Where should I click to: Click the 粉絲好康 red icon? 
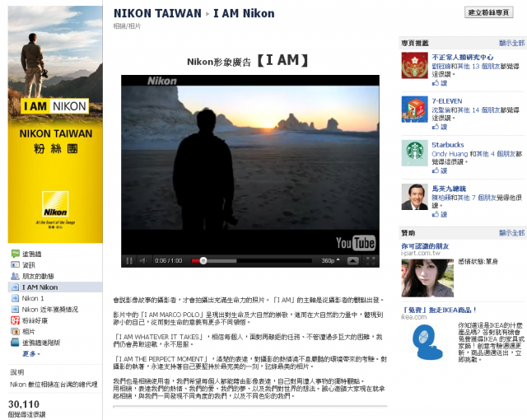(15, 320)
